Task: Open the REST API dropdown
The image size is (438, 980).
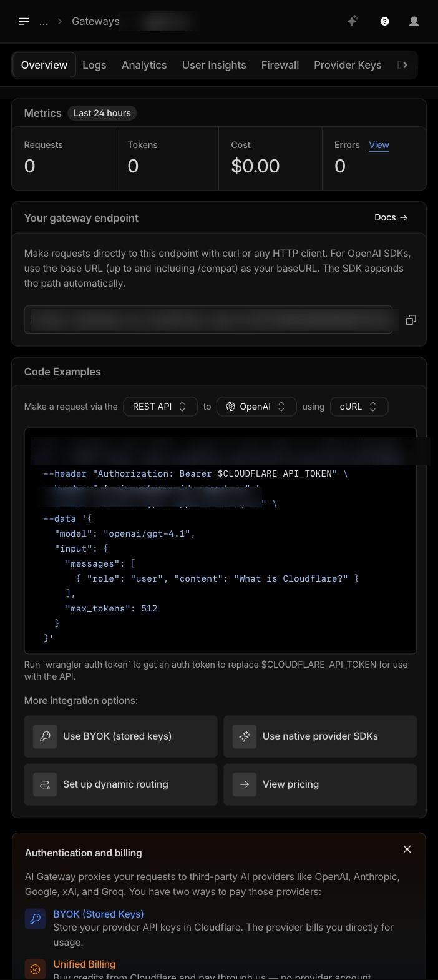Action: [x=160, y=407]
